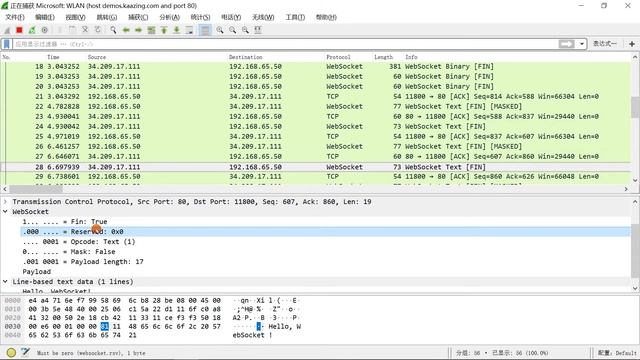Click the resize columns to fit icon
The height and width of the screenshot is (360, 640).
pyautogui.click(x=258, y=30)
